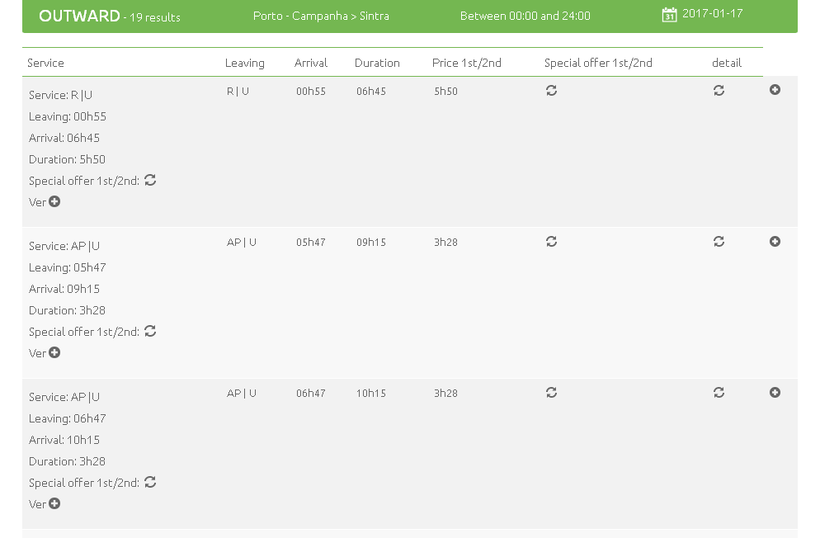The image size is (820, 538).
Task: Expand details of the 05h47 train row
Action: point(775,242)
